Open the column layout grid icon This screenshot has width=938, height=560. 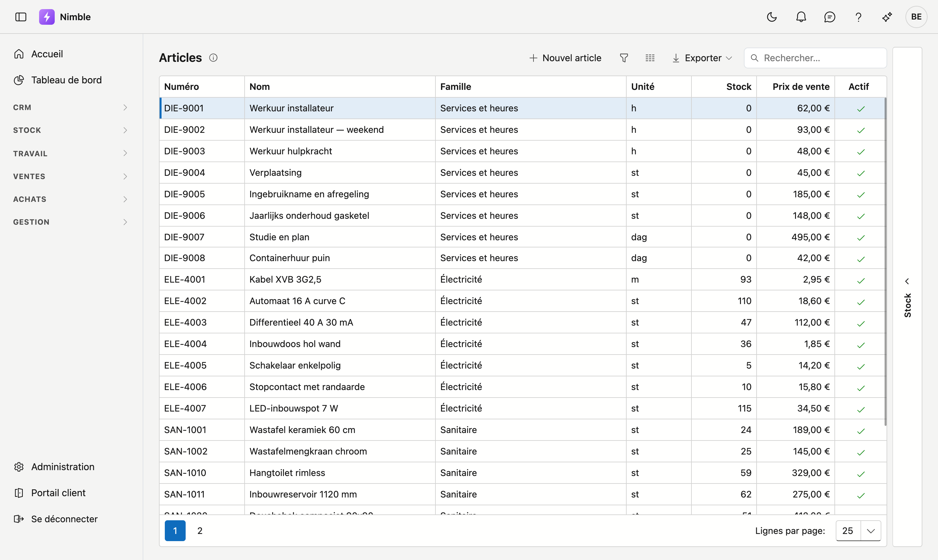point(650,58)
